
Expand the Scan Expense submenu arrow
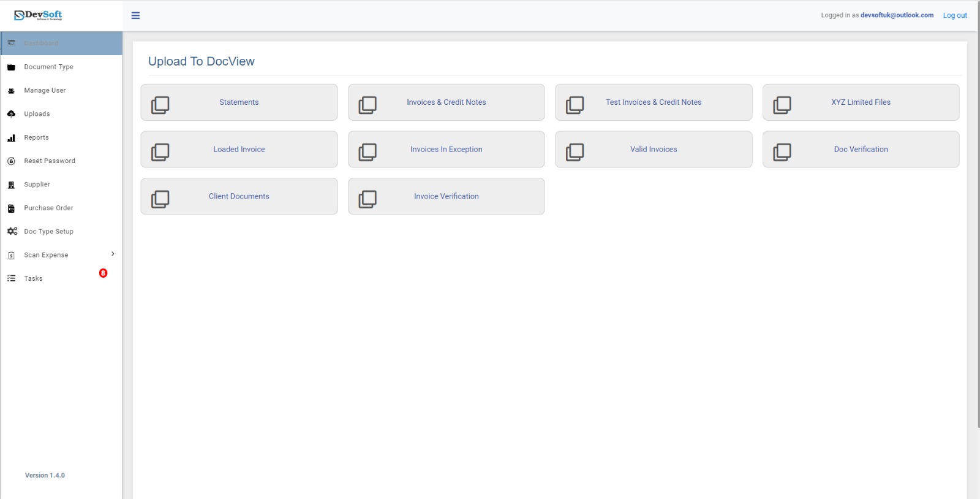pos(113,254)
